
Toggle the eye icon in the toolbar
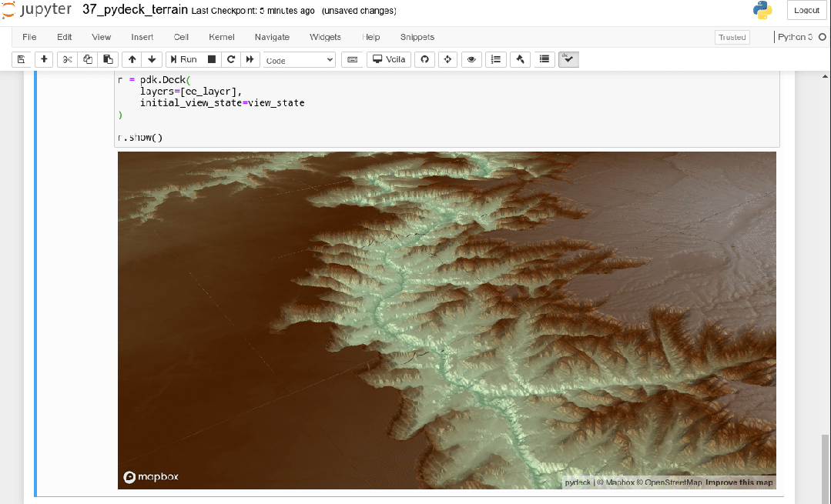471,59
